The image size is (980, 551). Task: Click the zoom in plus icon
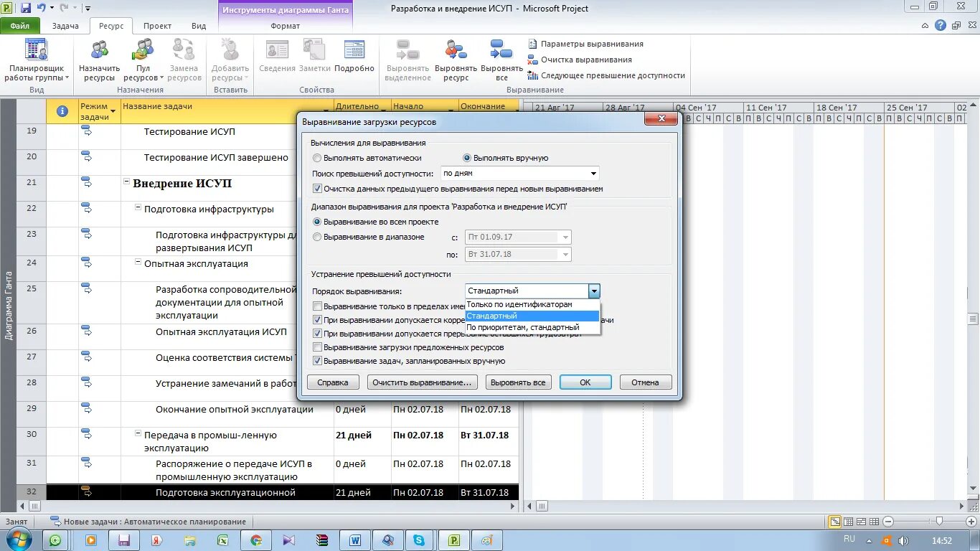pos(971,522)
